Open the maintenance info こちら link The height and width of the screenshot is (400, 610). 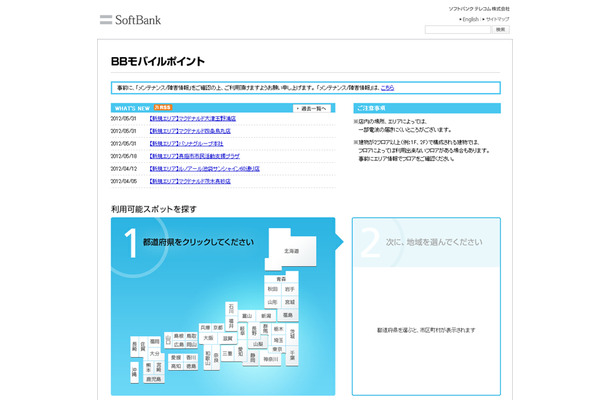[387, 88]
